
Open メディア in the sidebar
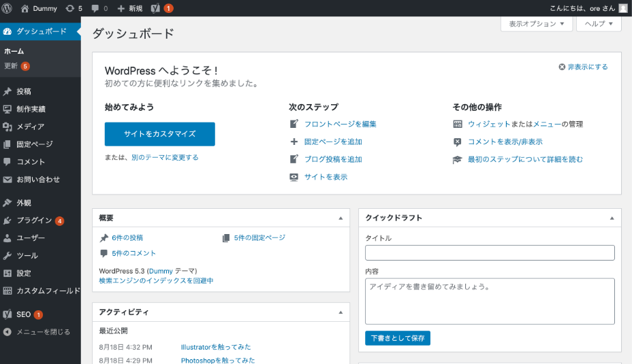click(31, 127)
